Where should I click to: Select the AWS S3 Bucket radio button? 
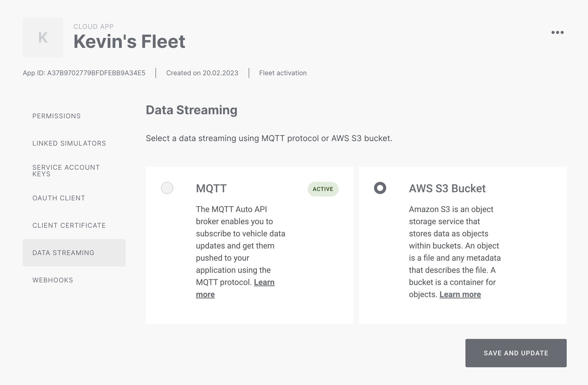click(x=380, y=188)
